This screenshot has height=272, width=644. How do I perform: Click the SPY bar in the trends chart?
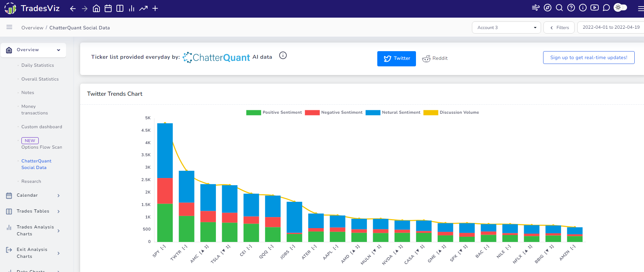click(165, 182)
